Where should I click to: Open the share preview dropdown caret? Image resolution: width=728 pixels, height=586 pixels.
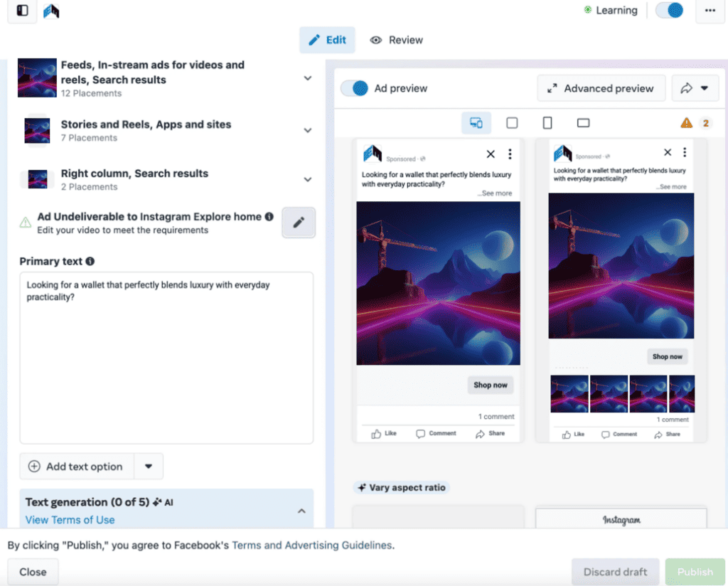tap(705, 88)
